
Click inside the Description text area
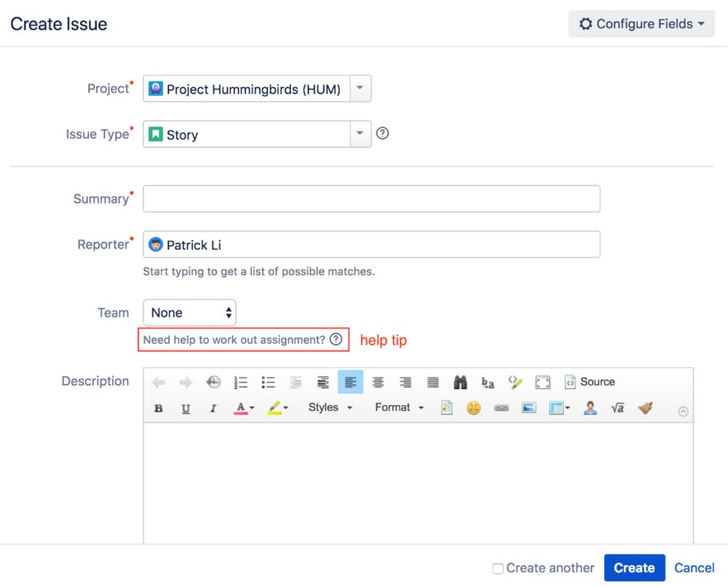(419, 482)
